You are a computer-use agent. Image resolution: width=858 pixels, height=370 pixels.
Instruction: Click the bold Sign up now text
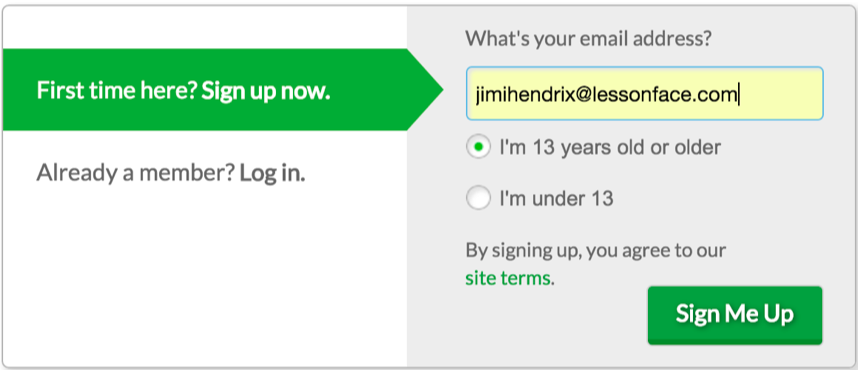(x=266, y=90)
